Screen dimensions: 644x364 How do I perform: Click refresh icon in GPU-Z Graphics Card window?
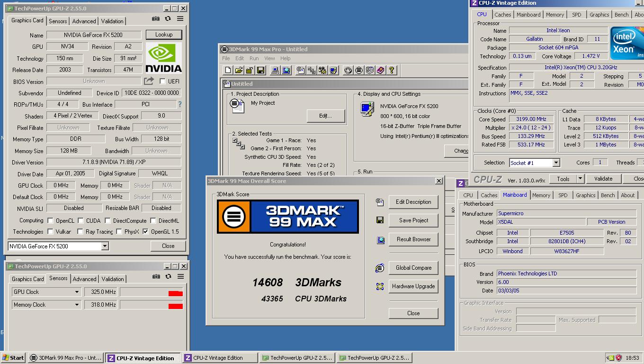[168, 19]
